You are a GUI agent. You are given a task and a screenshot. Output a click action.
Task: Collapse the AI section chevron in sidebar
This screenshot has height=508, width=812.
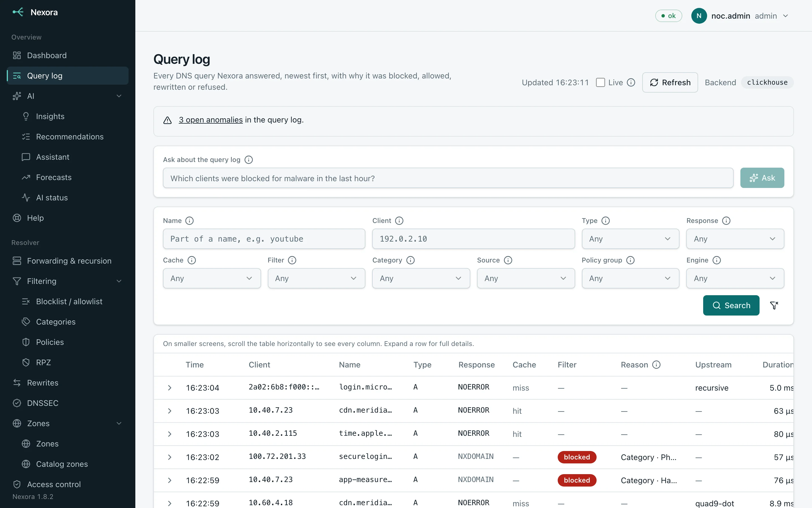(x=119, y=96)
